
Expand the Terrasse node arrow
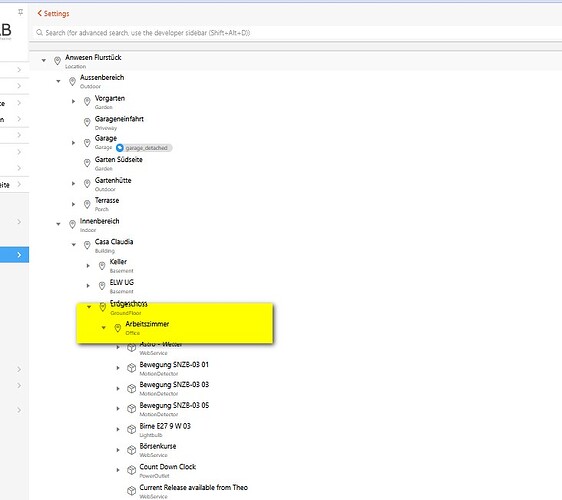(73, 204)
